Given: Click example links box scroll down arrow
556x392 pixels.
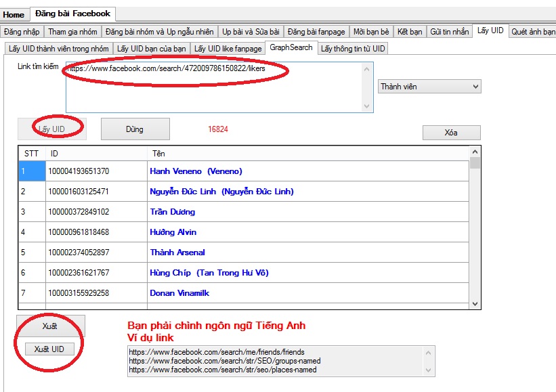Looking at the screenshot, I should [x=429, y=370].
